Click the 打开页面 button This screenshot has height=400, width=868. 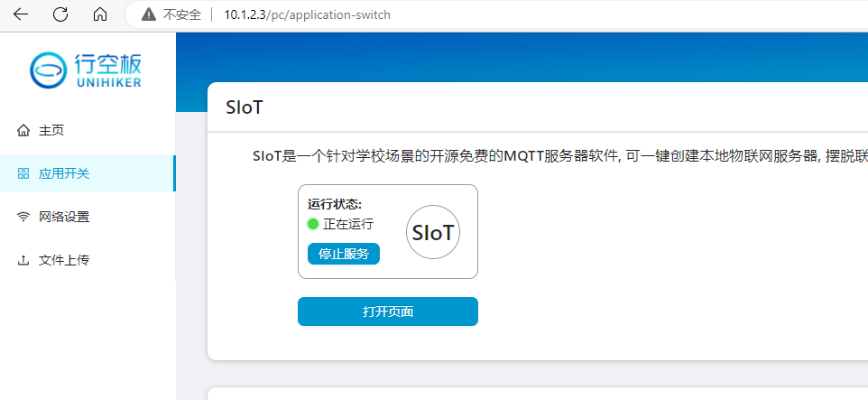tap(388, 312)
